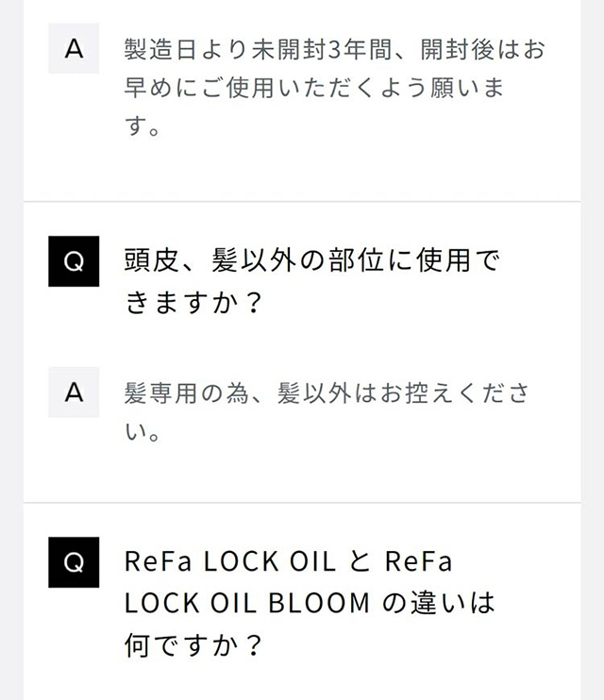The width and height of the screenshot is (604, 700).
Task: Click the A badge beside the 髪専用 answer
Action: [74, 392]
